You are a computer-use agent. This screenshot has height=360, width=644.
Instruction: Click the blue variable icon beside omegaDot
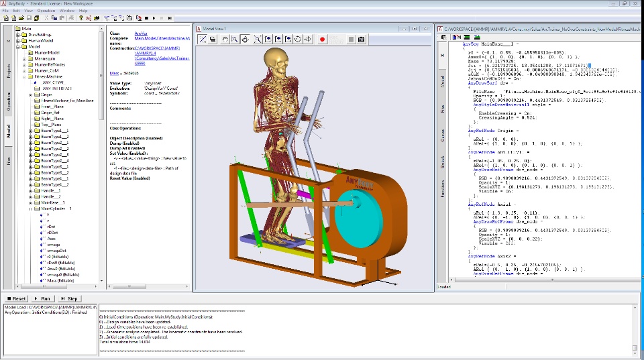click(42, 251)
